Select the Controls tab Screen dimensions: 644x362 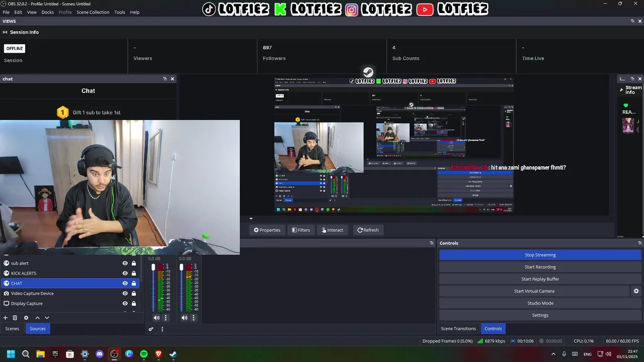tap(493, 329)
